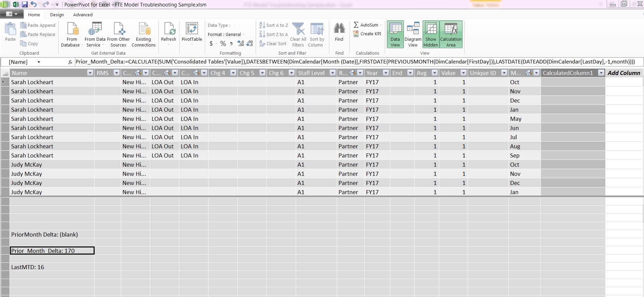This screenshot has height=297, width=644.
Task: Open Existing Connections
Action: 143,34
